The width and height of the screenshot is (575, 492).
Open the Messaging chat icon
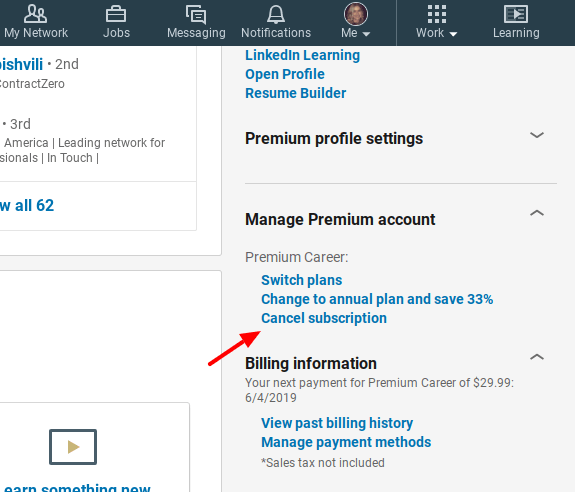(196, 15)
